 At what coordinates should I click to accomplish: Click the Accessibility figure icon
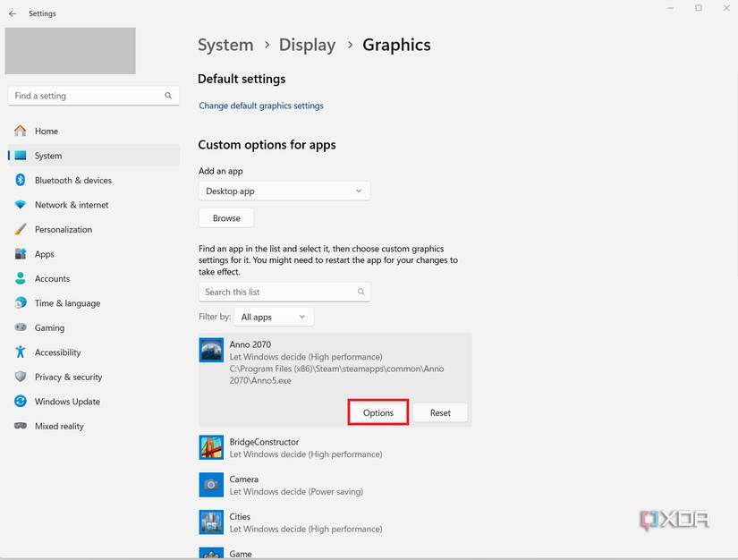21,352
